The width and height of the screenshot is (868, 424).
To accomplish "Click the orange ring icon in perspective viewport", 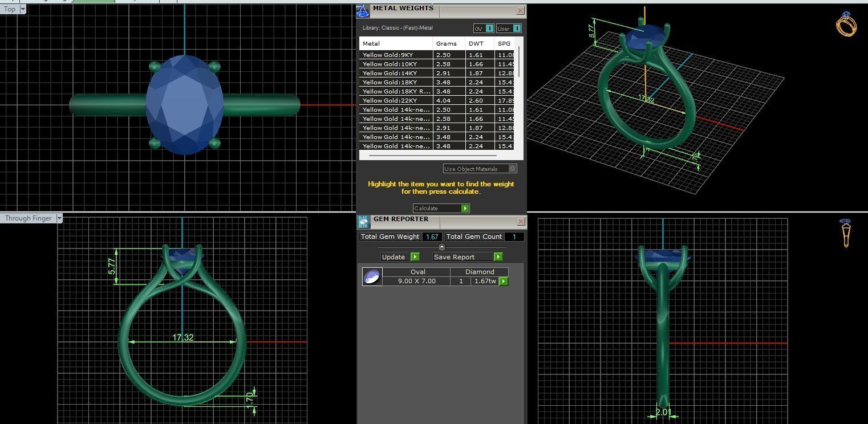I will (846, 25).
